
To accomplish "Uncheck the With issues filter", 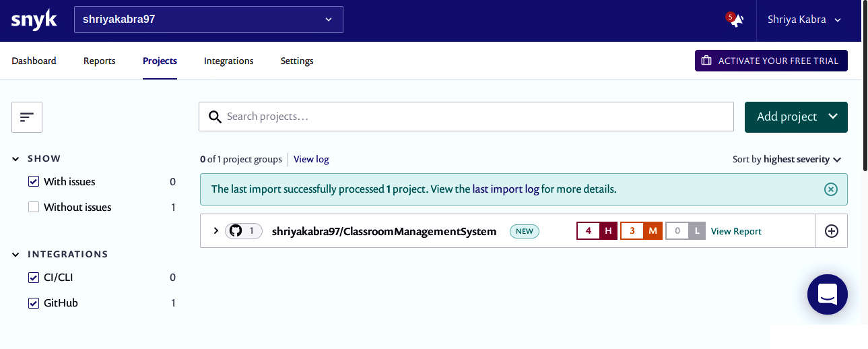I will (34, 182).
